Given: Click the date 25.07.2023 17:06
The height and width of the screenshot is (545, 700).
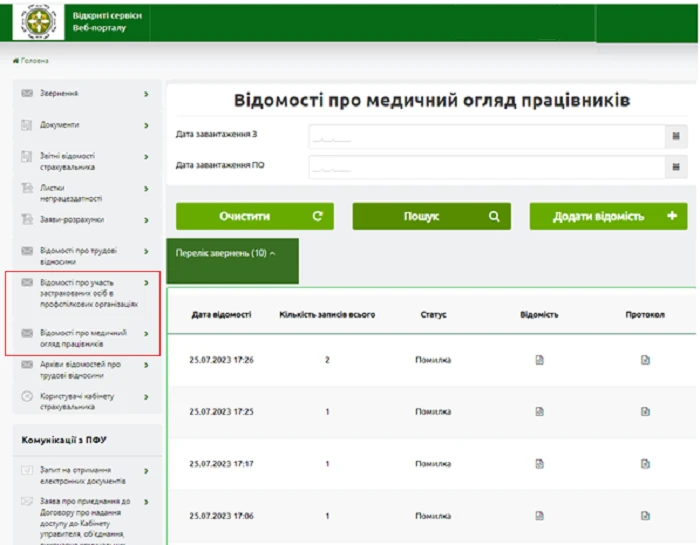Looking at the screenshot, I should click(221, 516).
